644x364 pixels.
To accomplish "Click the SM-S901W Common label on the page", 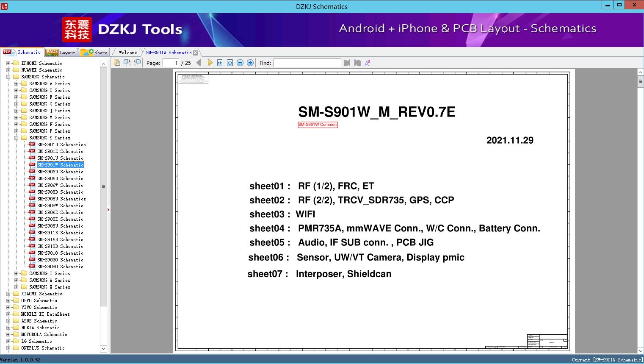I will tap(318, 125).
